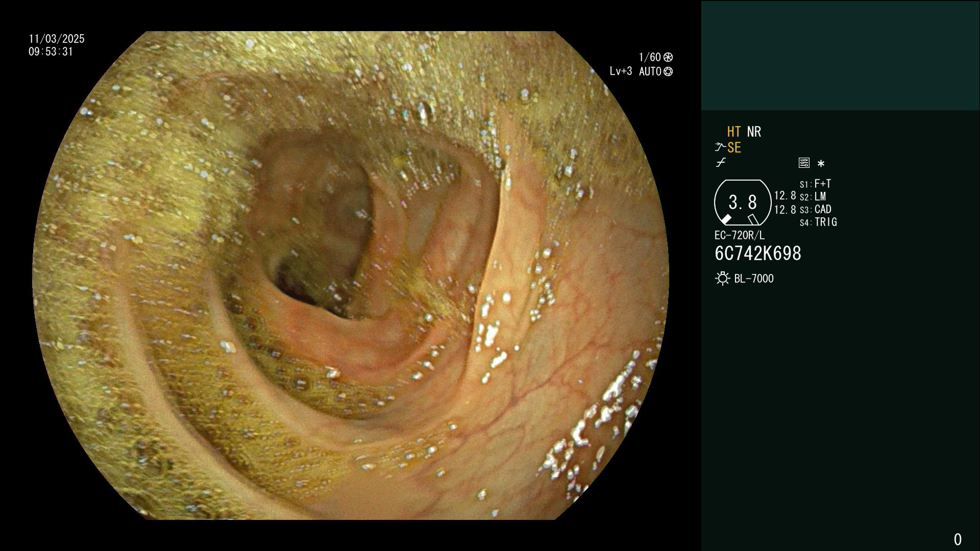The width and height of the screenshot is (980, 551).
Task: Click the time 09:53:31
Action: [51, 52]
